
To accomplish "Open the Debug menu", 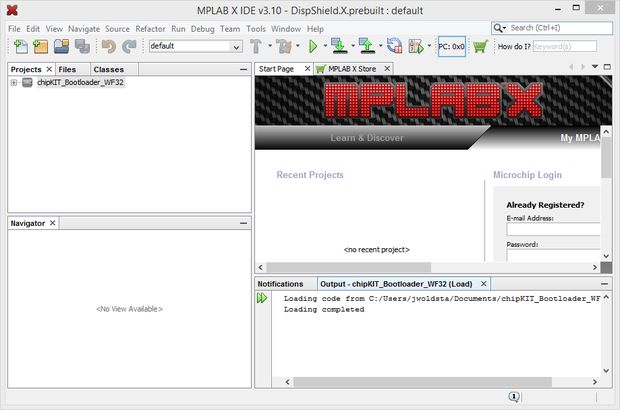I will point(202,29).
